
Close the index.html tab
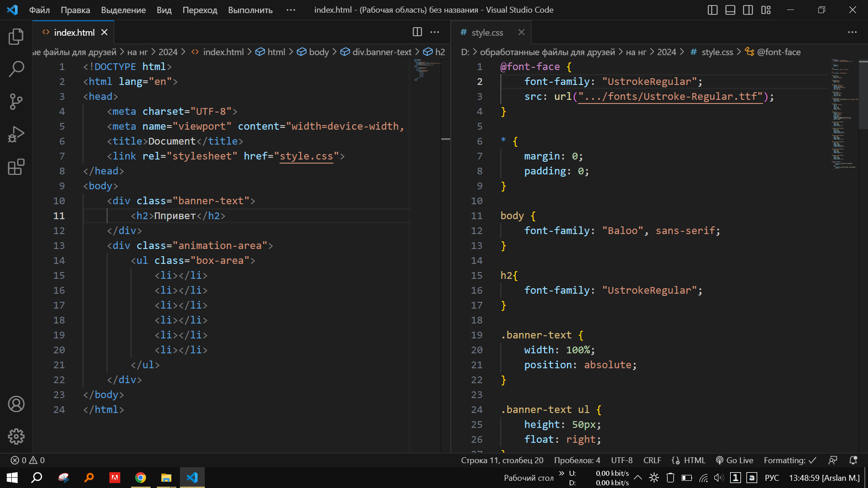(x=104, y=33)
